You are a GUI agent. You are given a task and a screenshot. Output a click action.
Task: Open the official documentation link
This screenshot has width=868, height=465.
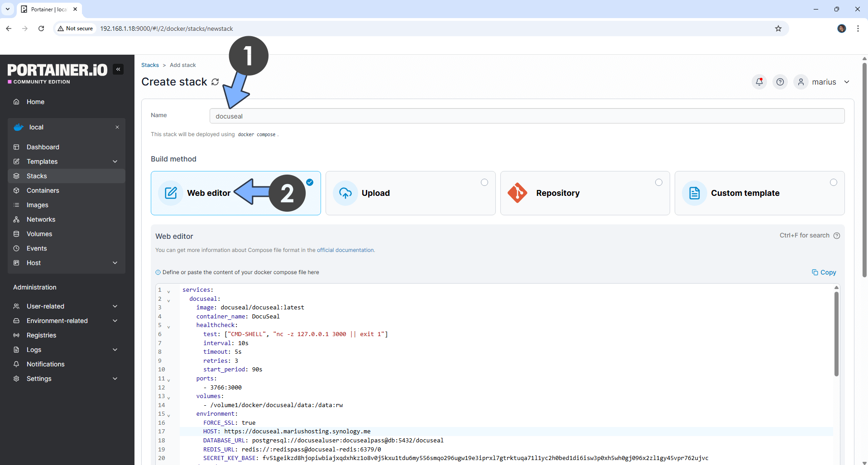point(345,250)
